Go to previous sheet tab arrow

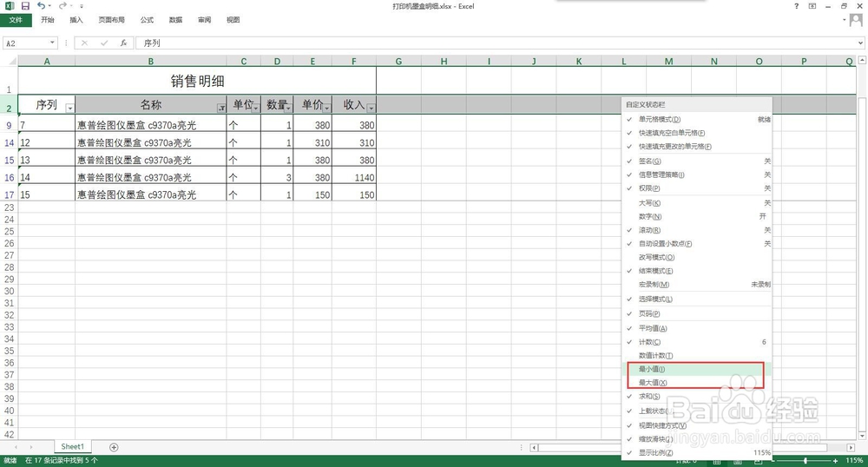(x=16, y=447)
